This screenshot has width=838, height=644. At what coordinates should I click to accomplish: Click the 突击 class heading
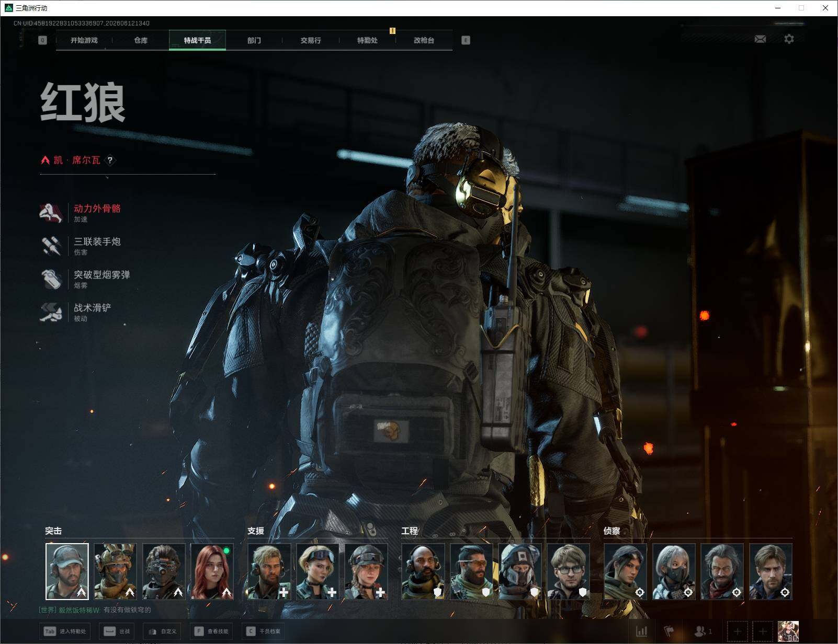point(53,531)
